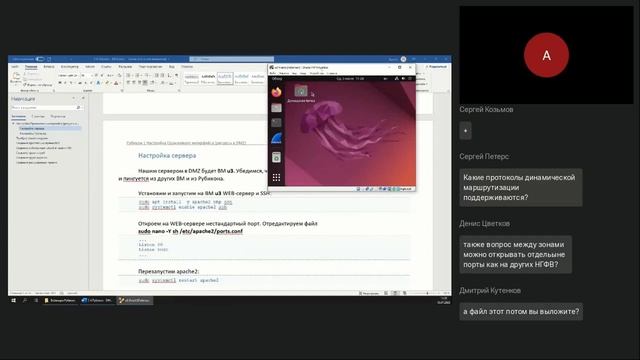Switch to Результаты tab in navigation pane
The image size is (640, 360).
pos(58,116)
